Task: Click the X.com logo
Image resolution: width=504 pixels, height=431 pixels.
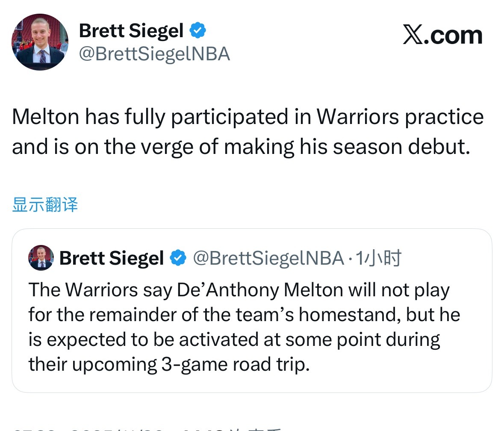Action: [x=442, y=35]
